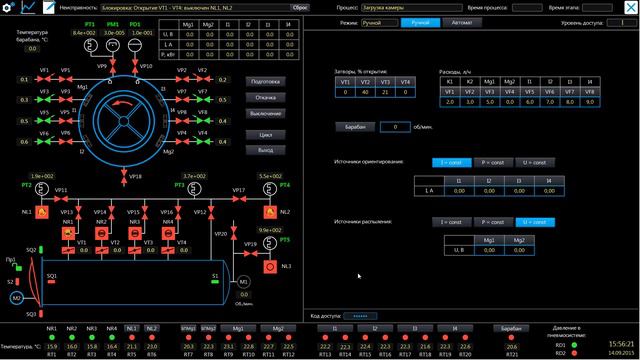
Task: Switch mode to Ручной
Action: [x=420, y=23]
